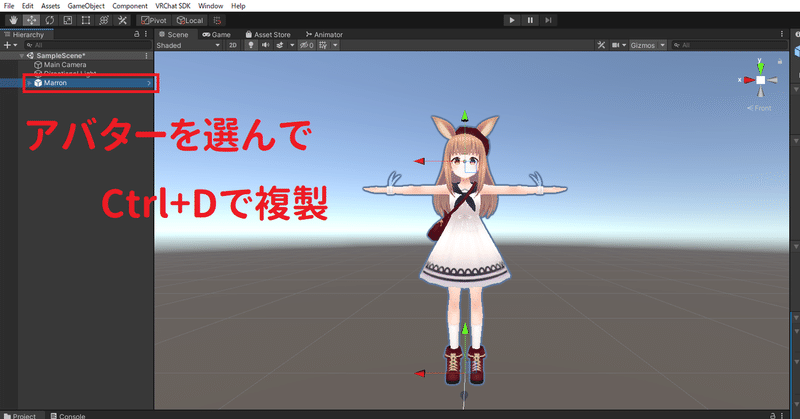Open the Gizmos dropdown arrow
Viewport: 800px width, 419px height.
[x=662, y=45]
